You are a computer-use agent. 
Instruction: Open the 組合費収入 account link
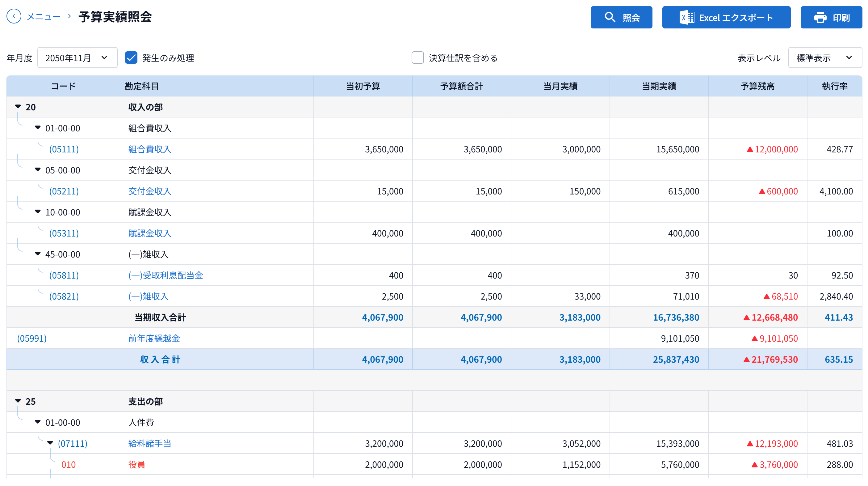click(x=150, y=149)
